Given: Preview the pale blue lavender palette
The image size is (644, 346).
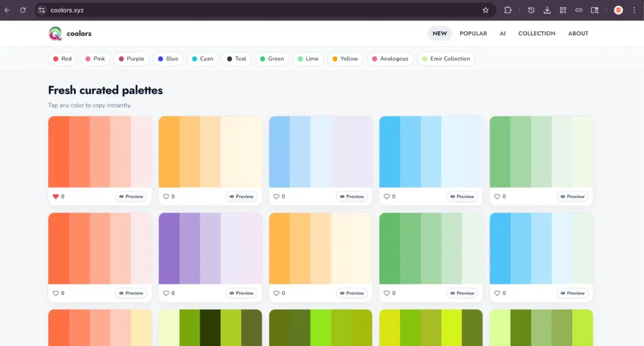Looking at the screenshot, I should (352, 197).
